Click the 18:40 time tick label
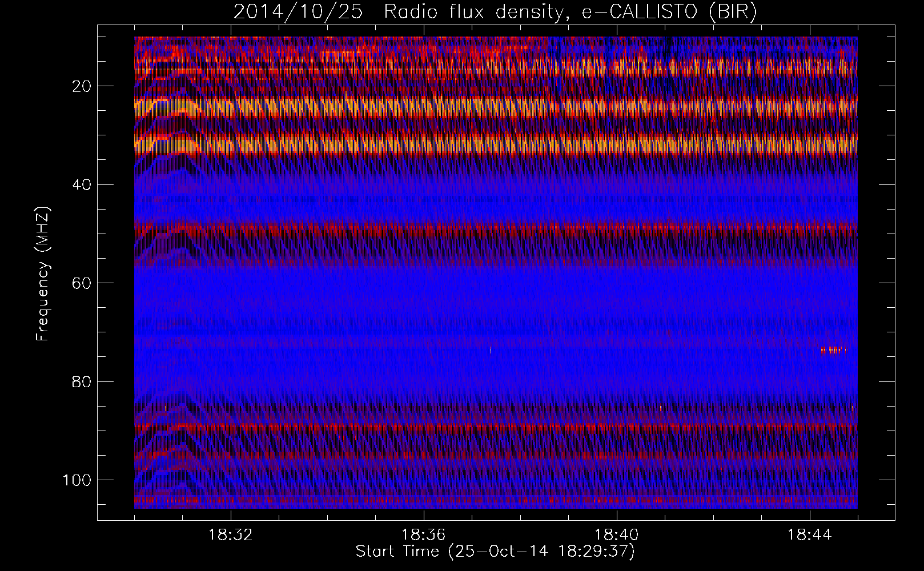The height and width of the screenshot is (571, 924). coord(617,535)
